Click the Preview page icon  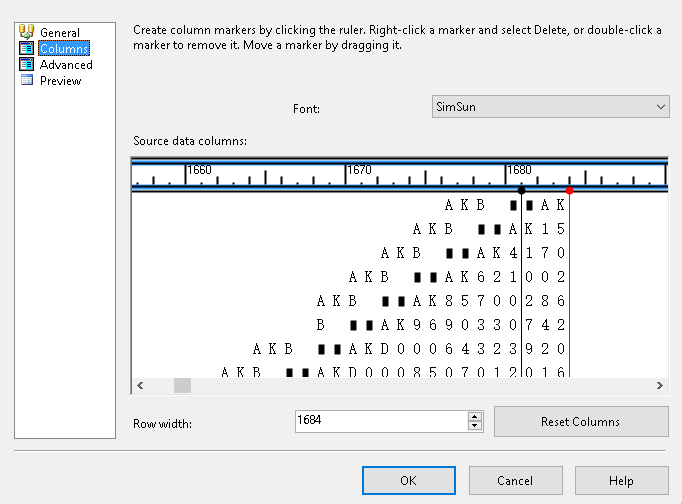click(x=27, y=81)
